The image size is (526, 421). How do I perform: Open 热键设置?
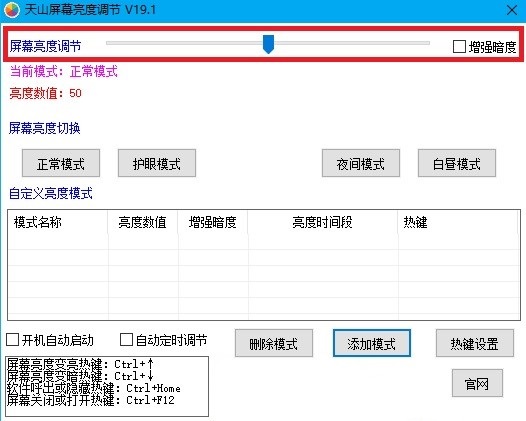tap(475, 343)
